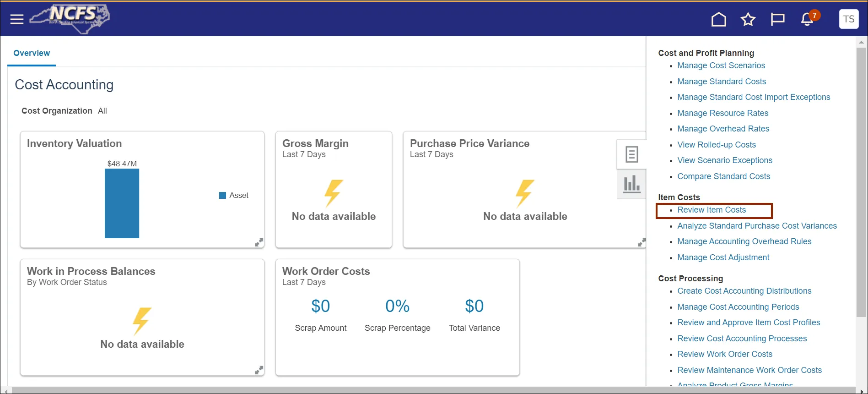Expand the Inventory Valuation card
This screenshot has height=394, width=868.
(259, 242)
